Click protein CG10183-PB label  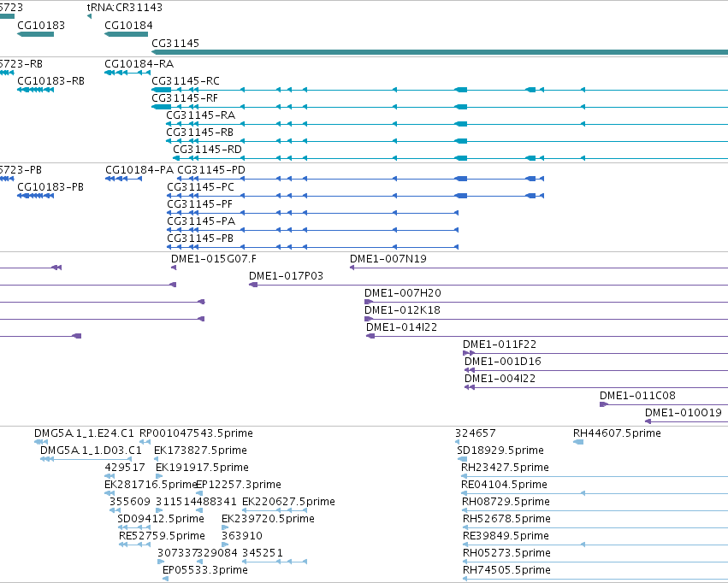tap(50, 187)
